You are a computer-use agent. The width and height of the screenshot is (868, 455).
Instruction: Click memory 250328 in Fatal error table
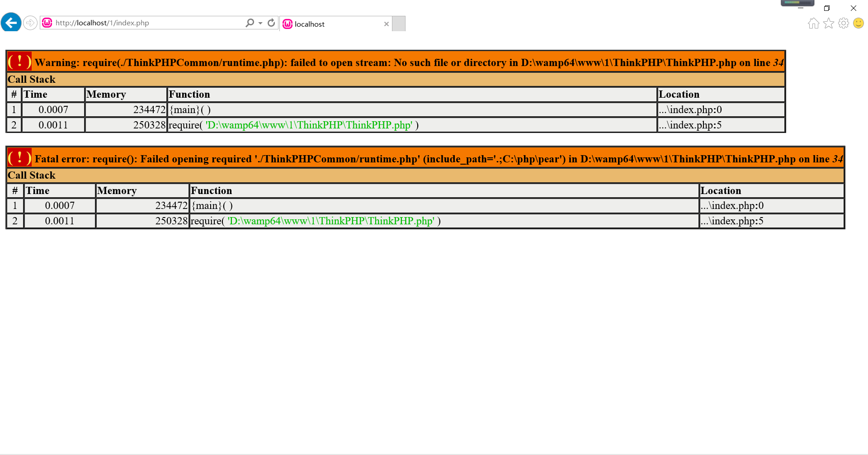(x=171, y=221)
